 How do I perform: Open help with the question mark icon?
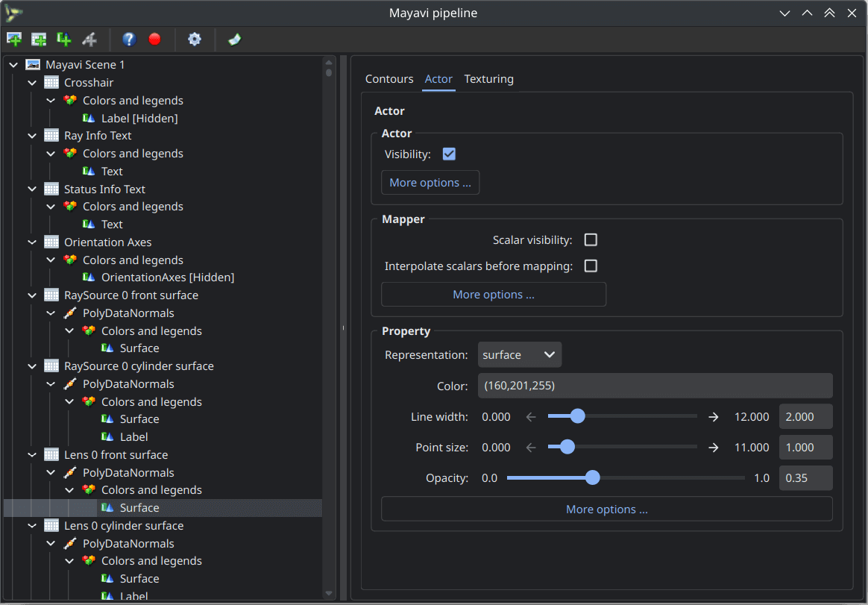(x=129, y=40)
